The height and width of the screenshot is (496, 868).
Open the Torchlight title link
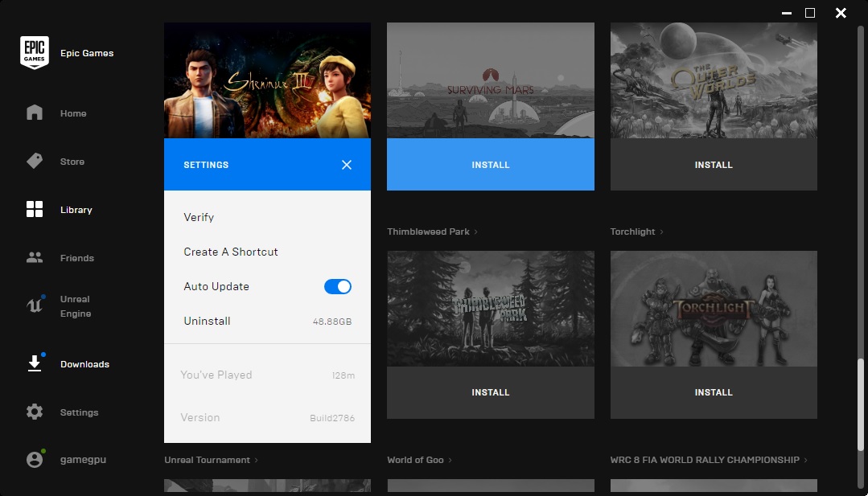click(x=632, y=232)
